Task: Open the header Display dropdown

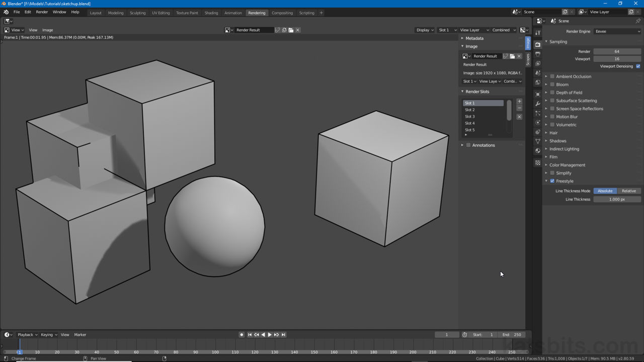Action: pyautogui.click(x=425, y=30)
